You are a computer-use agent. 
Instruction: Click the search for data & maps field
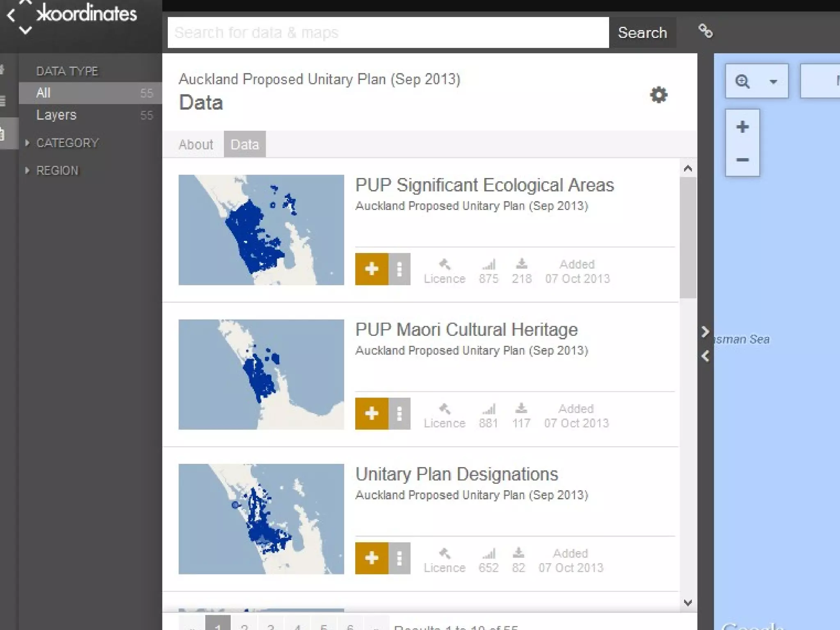[388, 32]
